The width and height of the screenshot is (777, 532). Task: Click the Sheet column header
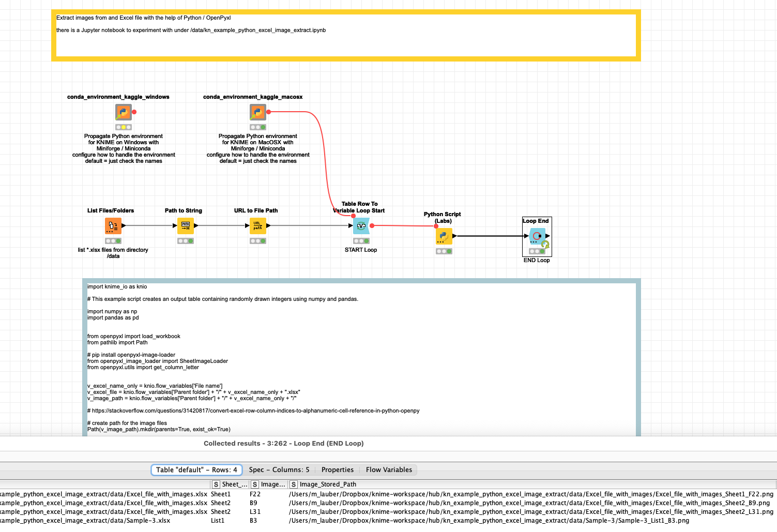tap(230, 484)
